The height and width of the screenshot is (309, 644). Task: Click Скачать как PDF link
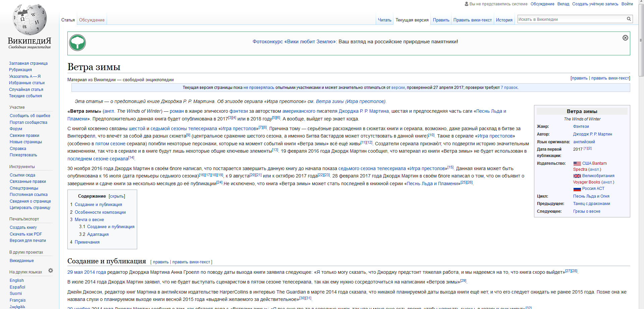click(26, 234)
